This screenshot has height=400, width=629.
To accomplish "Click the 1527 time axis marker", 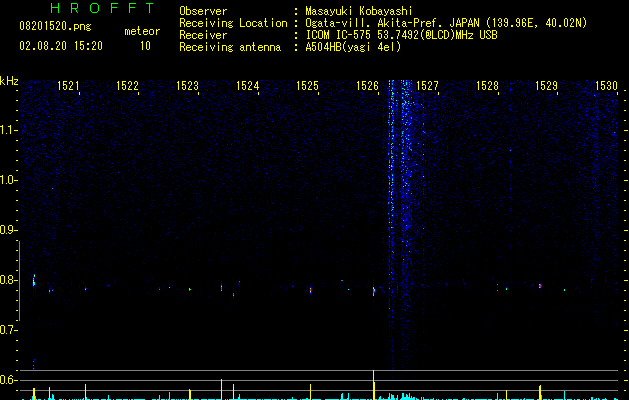I will click(x=427, y=86).
